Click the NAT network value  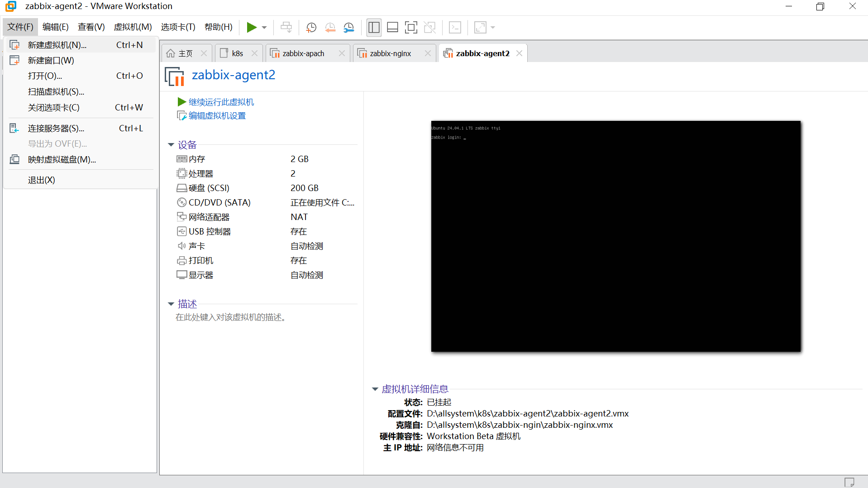(x=299, y=217)
